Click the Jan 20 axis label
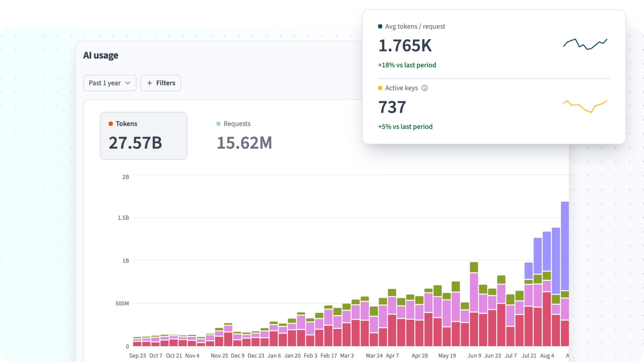644x362 pixels. tap(292, 355)
